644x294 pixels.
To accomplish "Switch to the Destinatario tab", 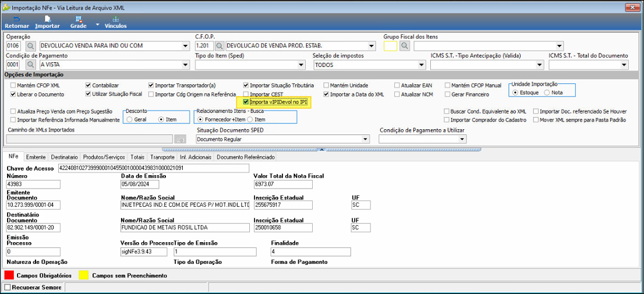I will [64, 157].
